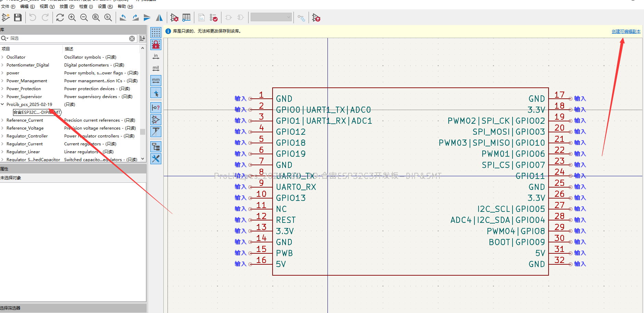644x313 pixels.
Task: Run the symbol checker icon
Action: tap(214, 17)
